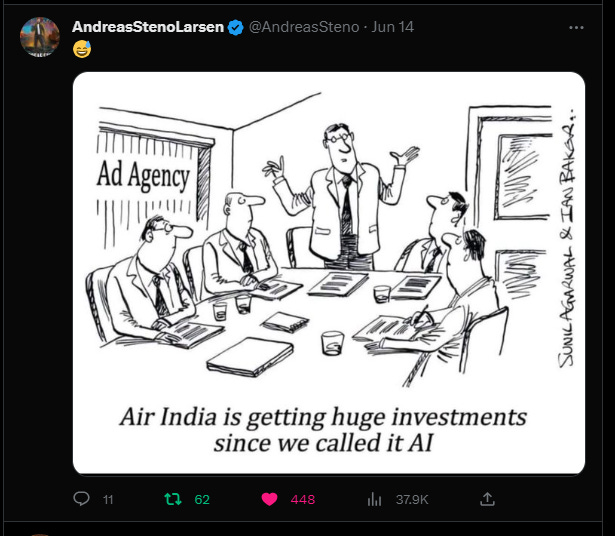Click the cartoon caption about Air India
615x536 pixels.
[323, 429]
